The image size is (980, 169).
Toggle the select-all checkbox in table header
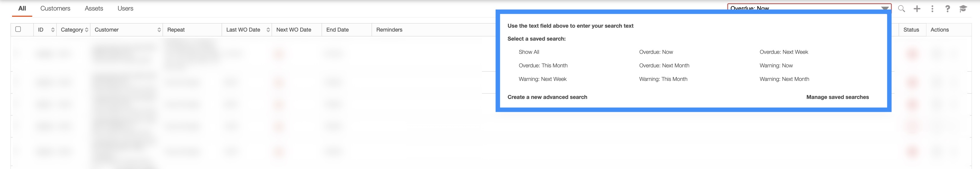click(x=18, y=29)
